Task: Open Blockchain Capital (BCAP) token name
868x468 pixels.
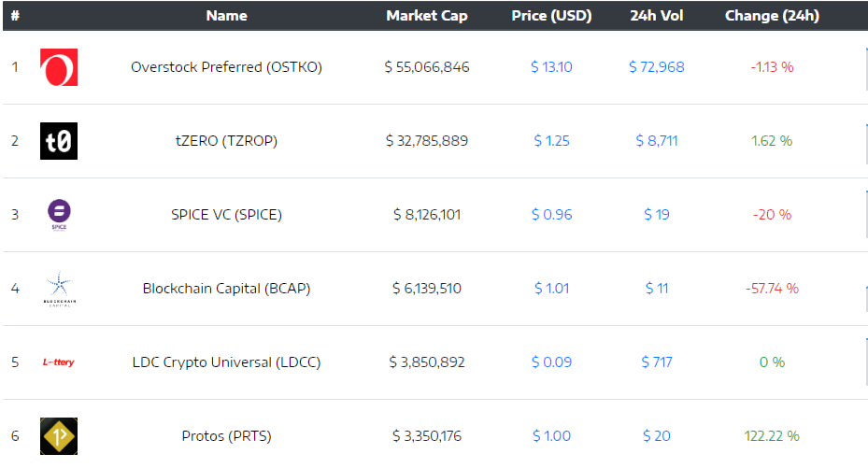Action: pyautogui.click(x=226, y=289)
